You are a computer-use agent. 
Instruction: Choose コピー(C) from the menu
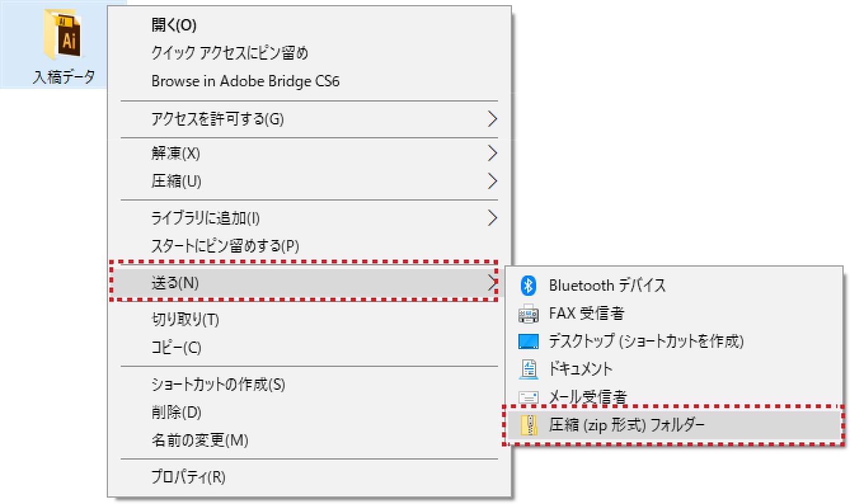tap(176, 348)
